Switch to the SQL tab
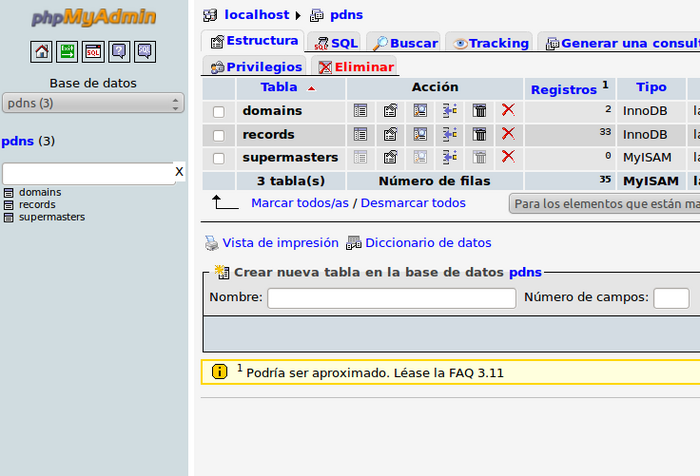This screenshot has height=476, width=700. click(x=336, y=43)
